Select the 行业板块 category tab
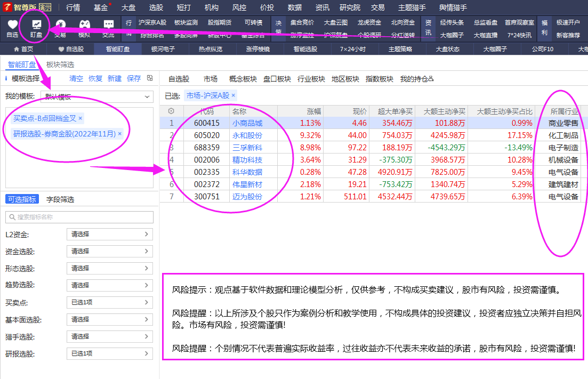The width and height of the screenshot is (588, 379). pyautogui.click(x=311, y=79)
